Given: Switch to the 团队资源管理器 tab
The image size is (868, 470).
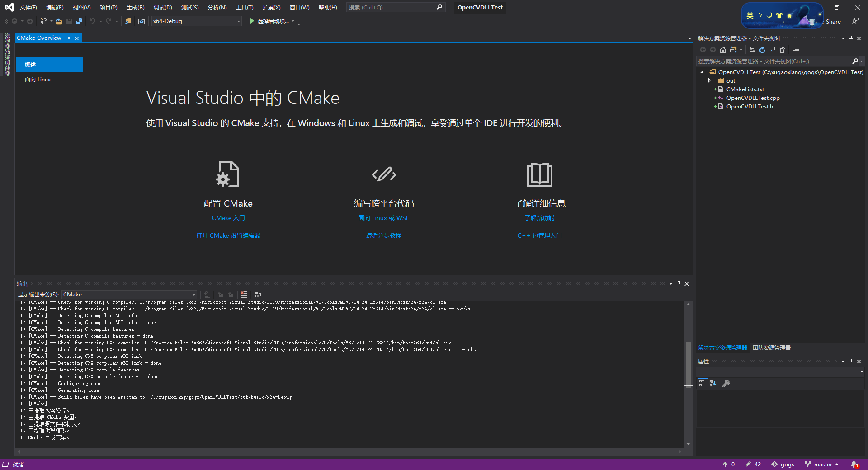Looking at the screenshot, I should click(x=771, y=348).
